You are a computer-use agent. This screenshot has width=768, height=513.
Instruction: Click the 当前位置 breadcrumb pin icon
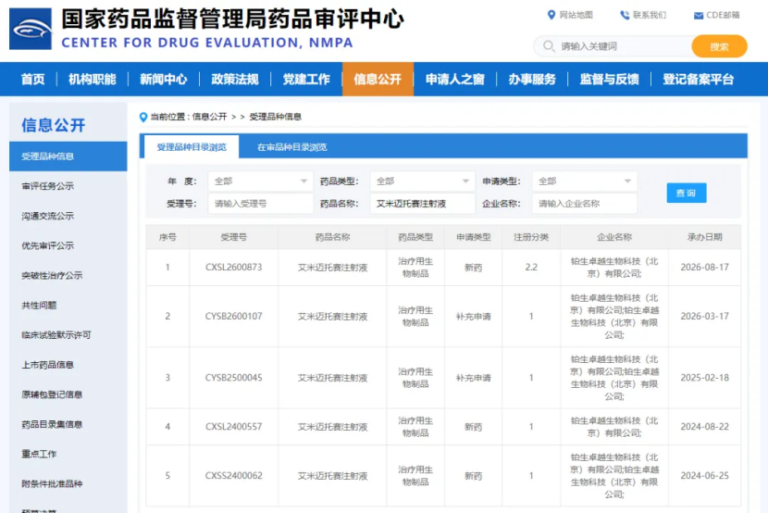click(143, 117)
